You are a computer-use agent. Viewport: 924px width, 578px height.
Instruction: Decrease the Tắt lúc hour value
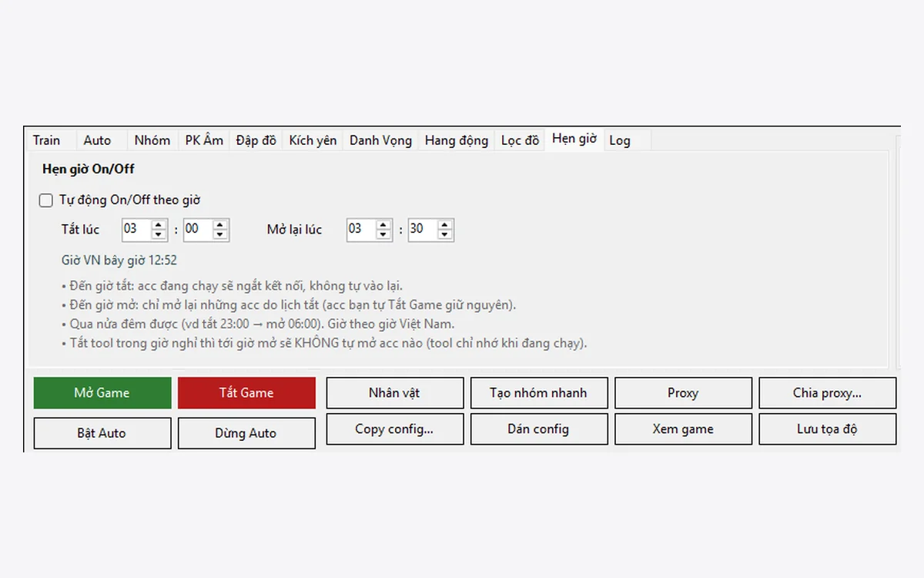159,234
